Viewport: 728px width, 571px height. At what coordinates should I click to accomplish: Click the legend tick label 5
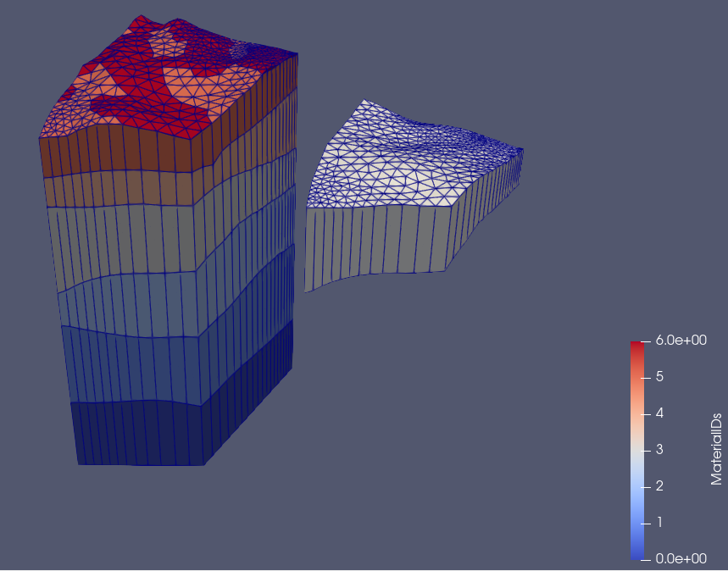tap(659, 377)
